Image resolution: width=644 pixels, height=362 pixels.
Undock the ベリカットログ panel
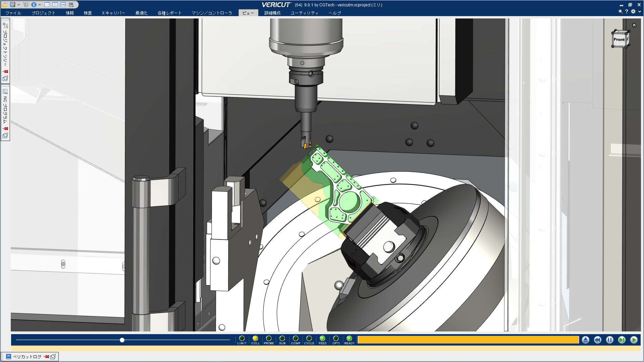(53, 357)
